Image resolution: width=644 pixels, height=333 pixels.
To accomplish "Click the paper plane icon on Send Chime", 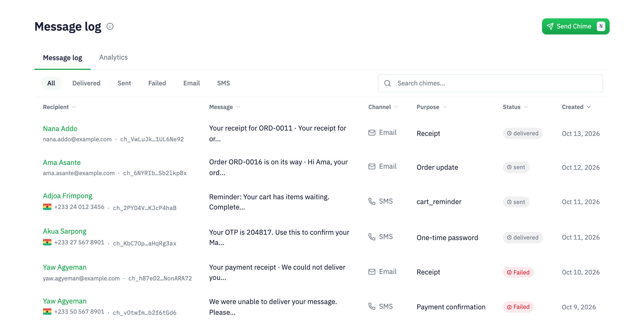I will pos(550,26).
